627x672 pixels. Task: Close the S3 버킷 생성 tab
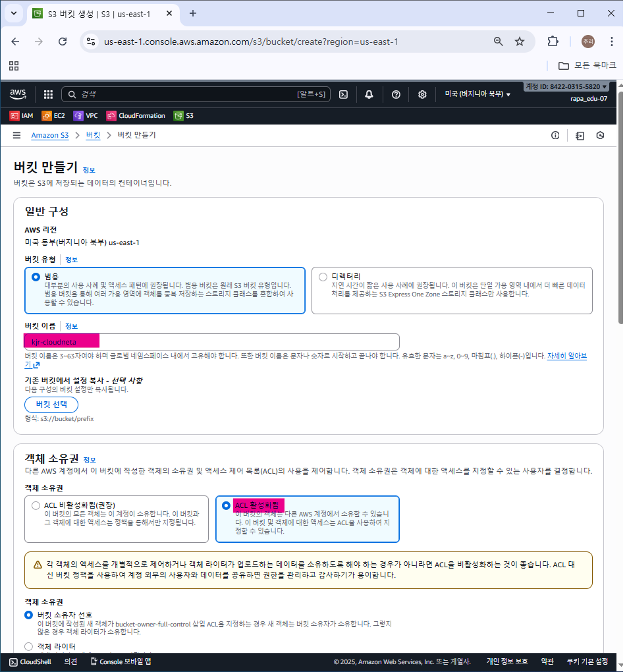[x=169, y=14]
